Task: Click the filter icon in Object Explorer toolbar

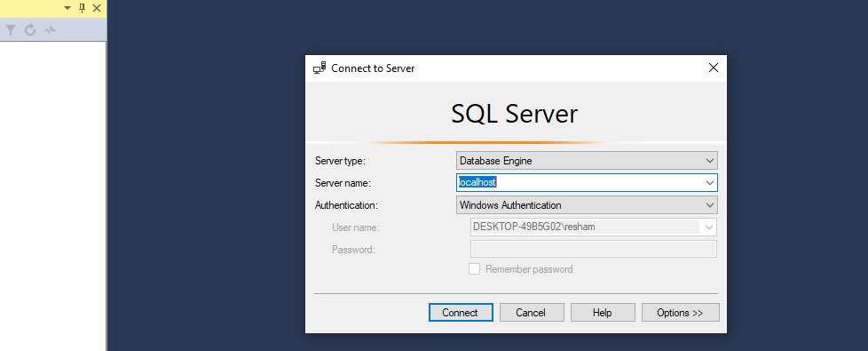Action: tap(11, 30)
